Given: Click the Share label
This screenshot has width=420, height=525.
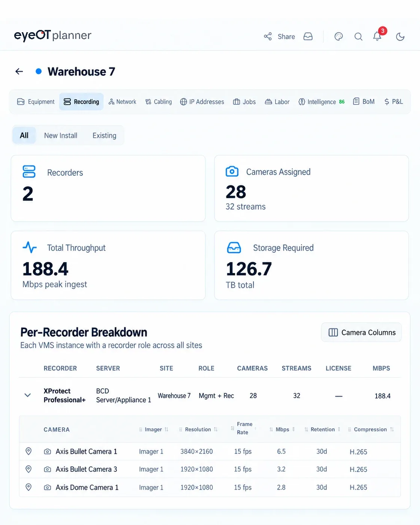Looking at the screenshot, I should click(x=286, y=37).
